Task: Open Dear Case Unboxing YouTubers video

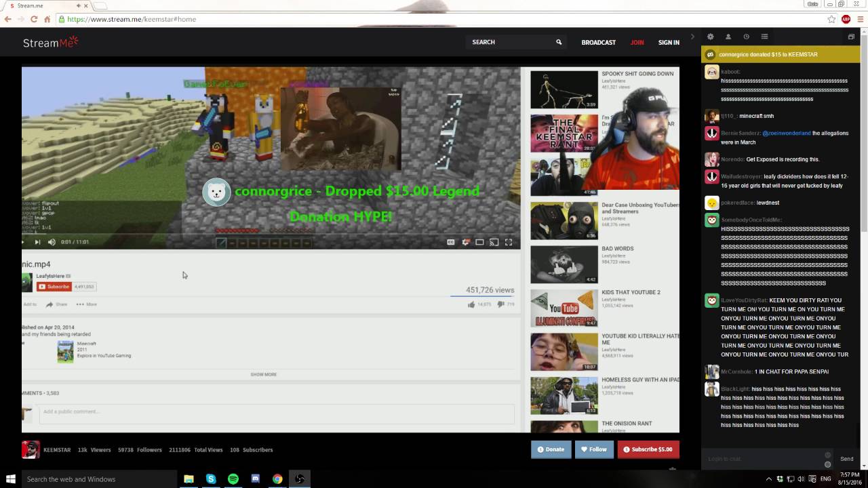Action: [564, 221]
